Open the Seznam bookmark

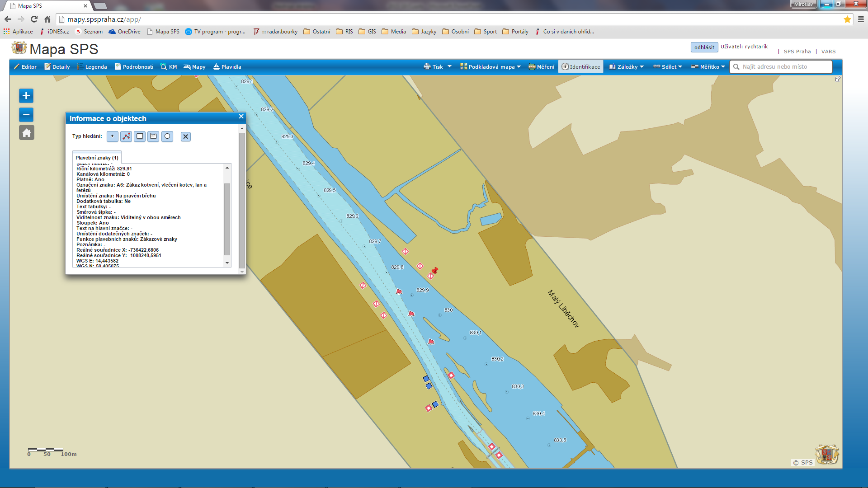(x=89, y=32)
